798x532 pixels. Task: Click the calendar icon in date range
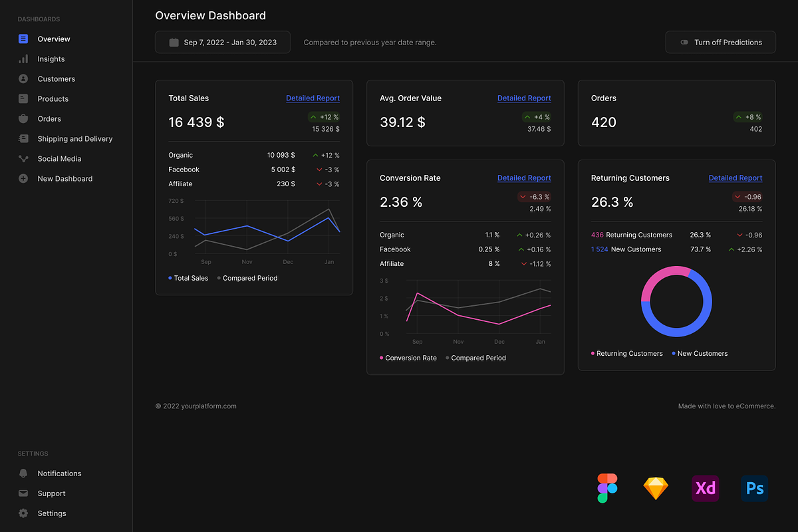click(x=174, y=42)
